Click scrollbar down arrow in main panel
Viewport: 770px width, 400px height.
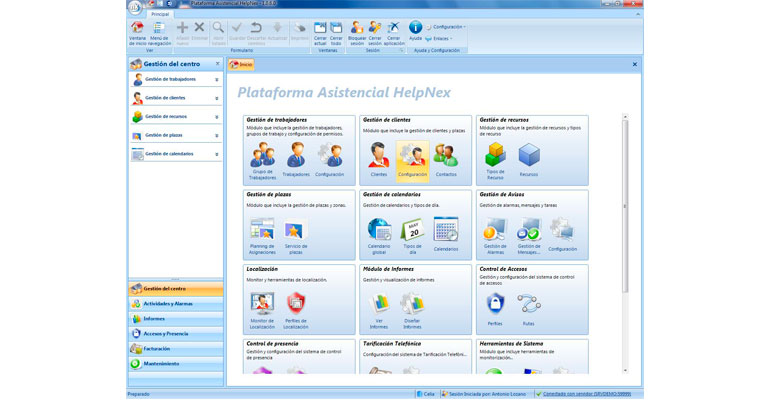tap(625, 371)
